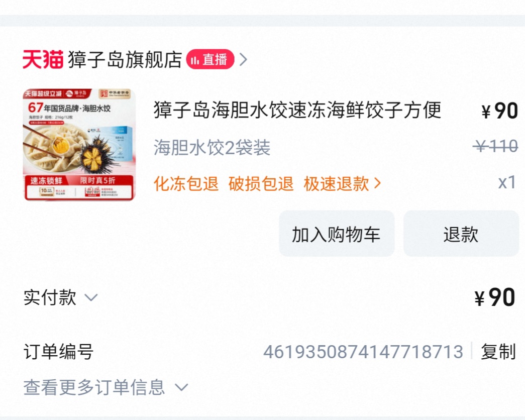Viewport: 525px width, 420px height.
Task: Tap the Tmall 天猫 logo
Action: [x=43, y=60]
